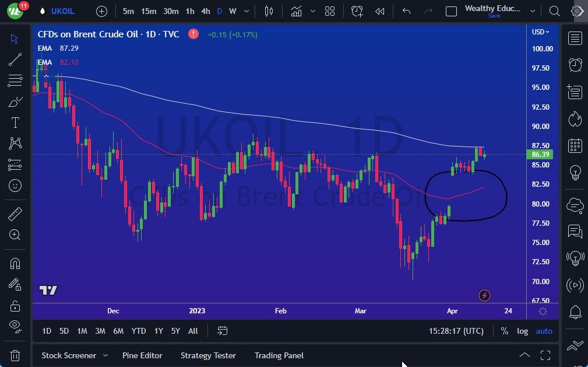Click the red data warning icon
Image resolution: width=588 pixels, height=367 pixels.
click(193, 34)
